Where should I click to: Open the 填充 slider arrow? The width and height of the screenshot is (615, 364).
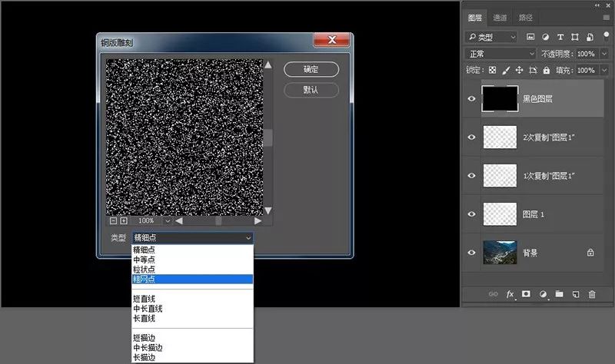(604, 70)
